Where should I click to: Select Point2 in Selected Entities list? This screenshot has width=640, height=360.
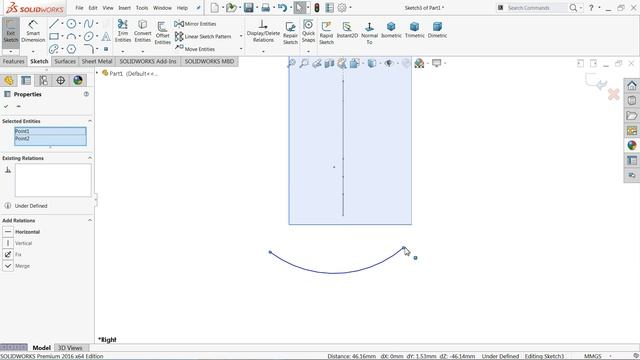[50, 139]
